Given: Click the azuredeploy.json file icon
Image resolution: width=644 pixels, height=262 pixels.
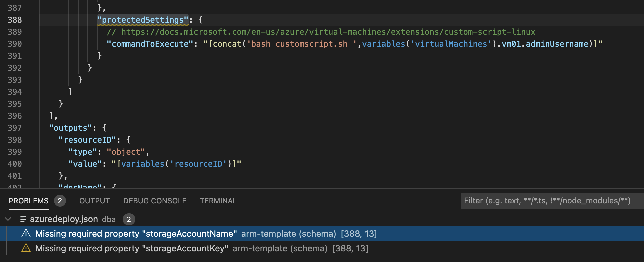Looking at the screenshot, I should coord(23,219).
